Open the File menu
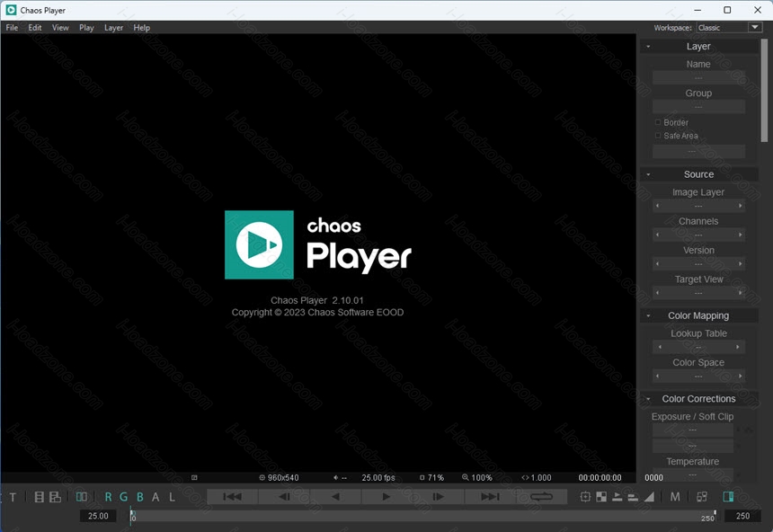This screenshot has width=773, height=532. pos(12,28)
